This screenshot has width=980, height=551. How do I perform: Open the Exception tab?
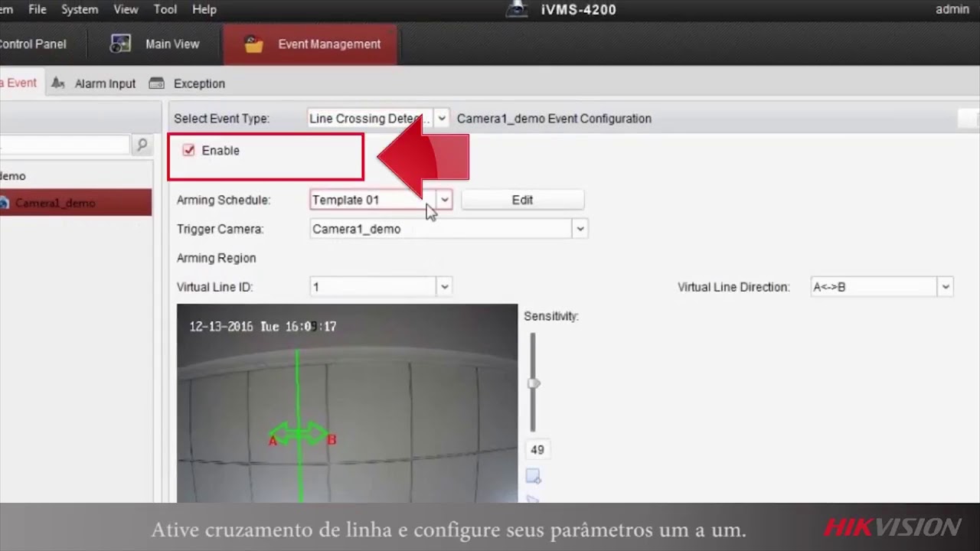point(188,83)
